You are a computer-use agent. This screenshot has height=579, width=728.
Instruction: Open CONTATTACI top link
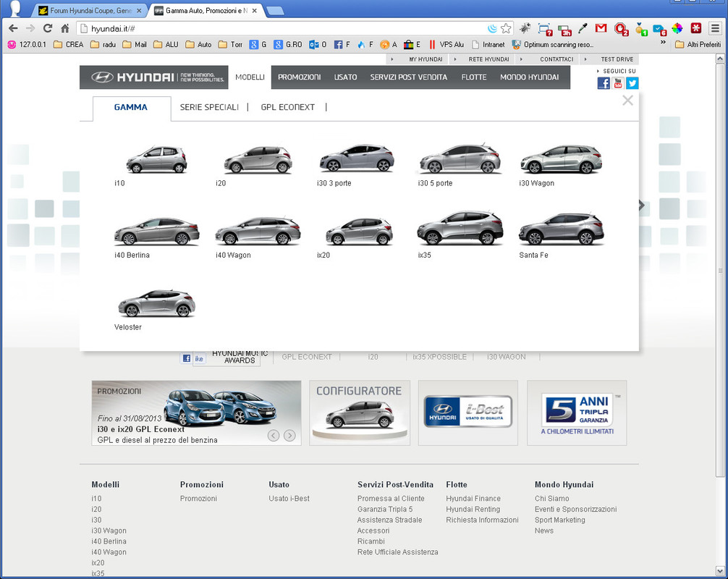click(x=556, y=59)
